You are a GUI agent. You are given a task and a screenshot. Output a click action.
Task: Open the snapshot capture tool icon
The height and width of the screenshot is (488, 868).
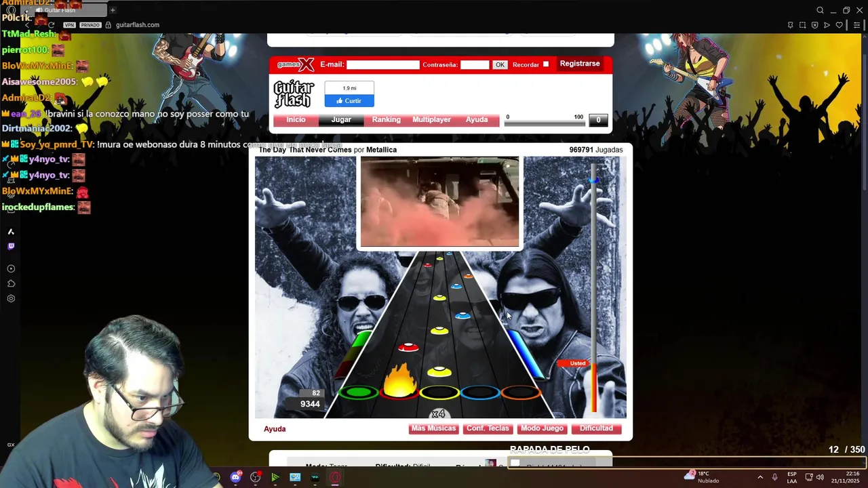802,25
